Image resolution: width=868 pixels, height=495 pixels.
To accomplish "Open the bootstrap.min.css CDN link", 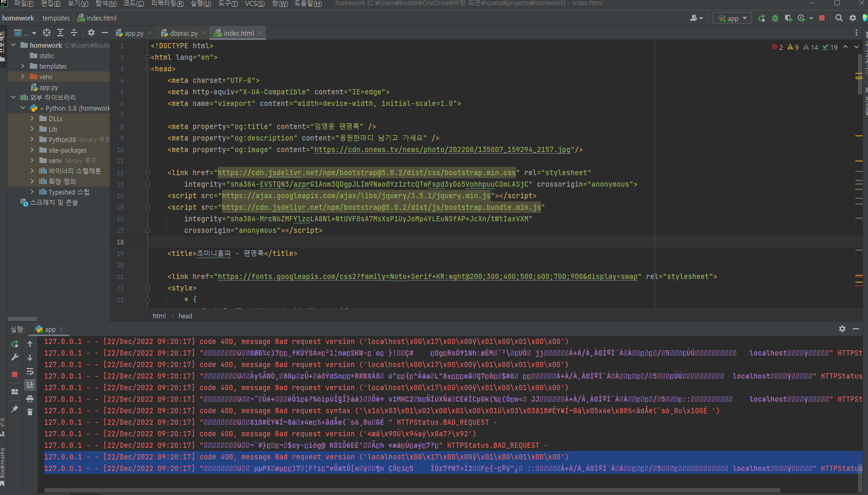I will (x=367, y=173).
